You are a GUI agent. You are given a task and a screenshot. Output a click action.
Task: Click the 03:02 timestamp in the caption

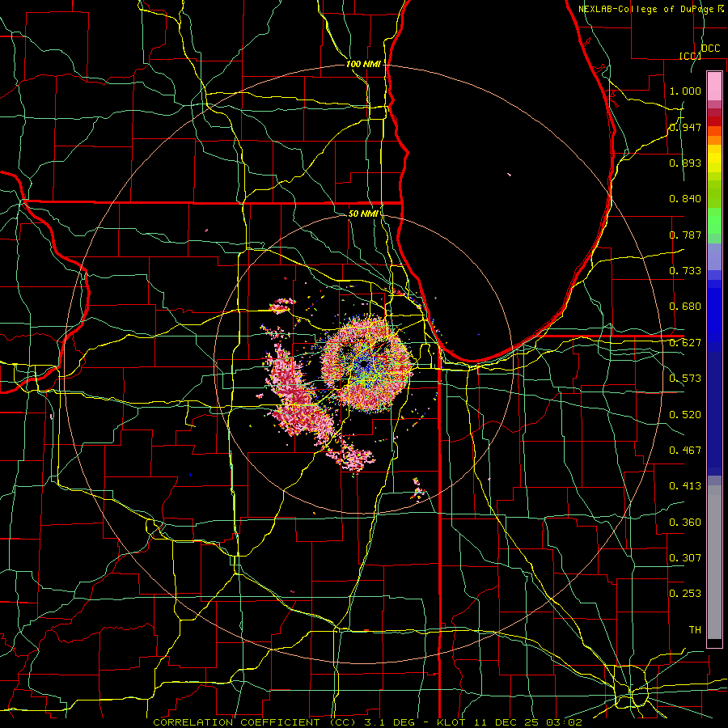(564, 722)
